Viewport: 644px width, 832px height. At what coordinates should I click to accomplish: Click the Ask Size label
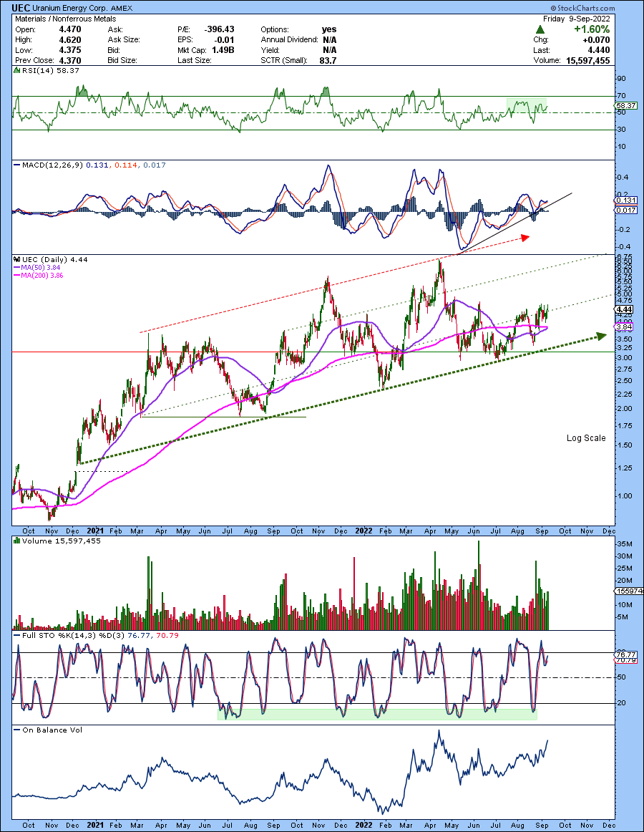coord(124,40)
